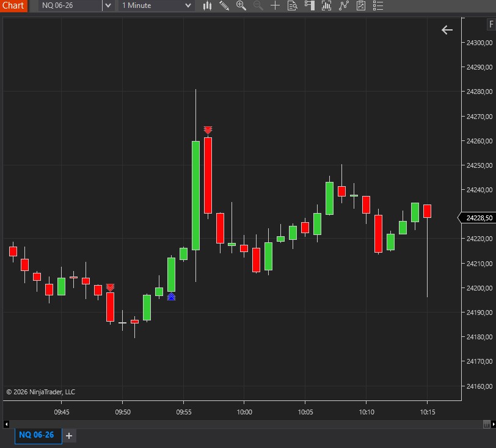Expand the 1 Minute interval dropdown
This screenshot has width=496, height=448.
[x=188, y=5]
